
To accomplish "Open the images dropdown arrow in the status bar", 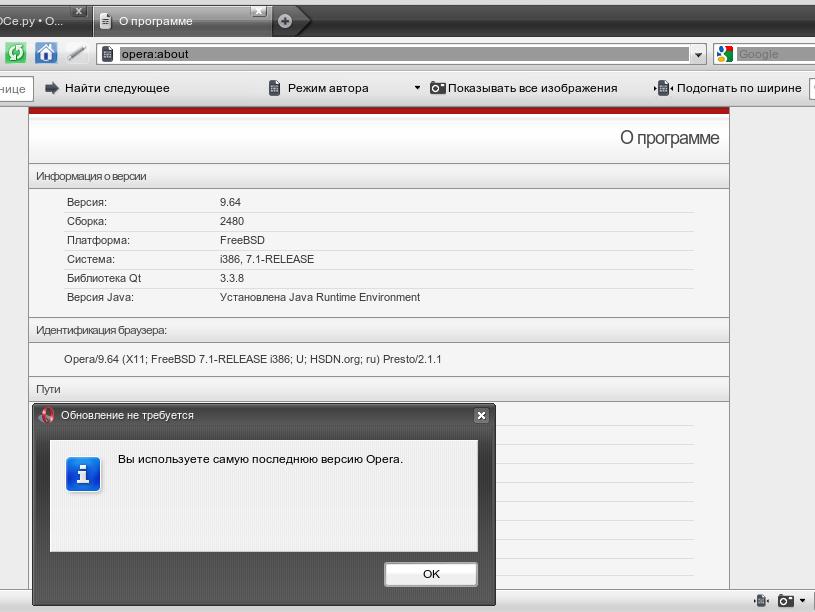I will coord(802,601).
